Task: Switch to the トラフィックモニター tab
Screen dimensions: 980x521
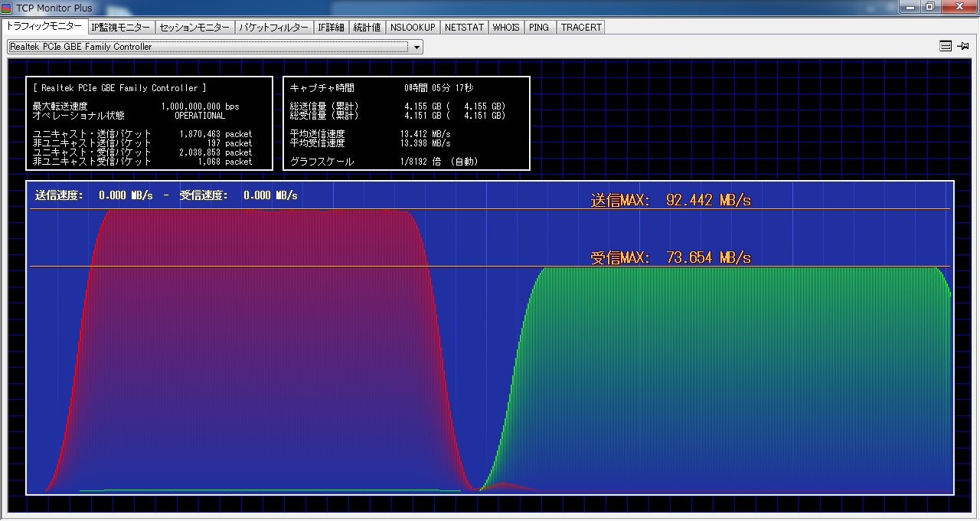Action: coord(44,26)
